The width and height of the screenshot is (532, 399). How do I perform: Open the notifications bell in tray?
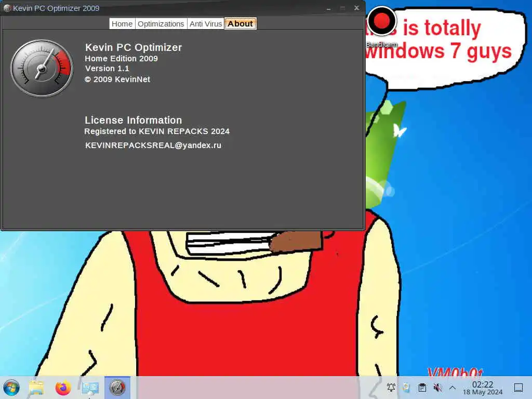391,388
